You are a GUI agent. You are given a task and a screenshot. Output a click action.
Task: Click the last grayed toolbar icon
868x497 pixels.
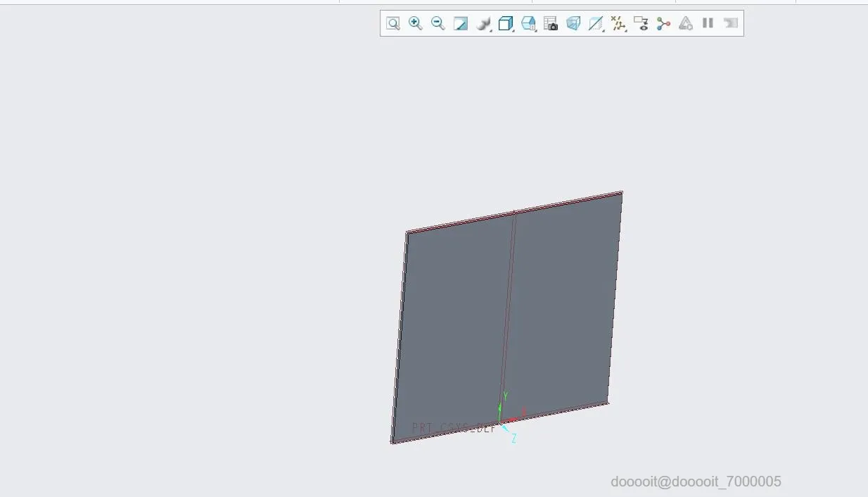coord(731,23)
